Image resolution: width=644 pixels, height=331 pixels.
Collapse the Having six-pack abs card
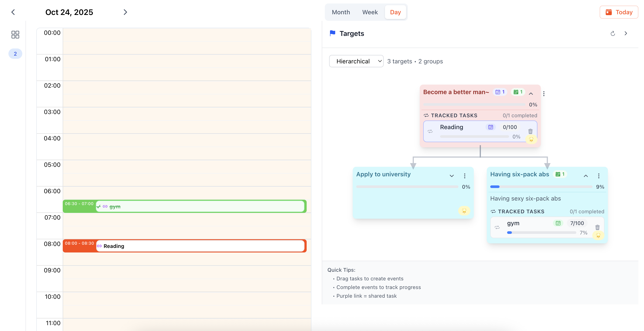click(585, 176)
